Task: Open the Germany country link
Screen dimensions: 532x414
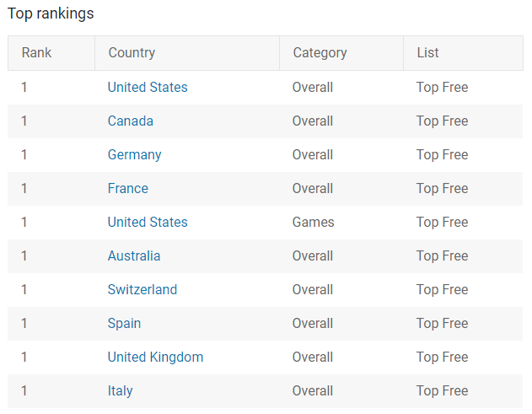Action: tap(134, 155)
